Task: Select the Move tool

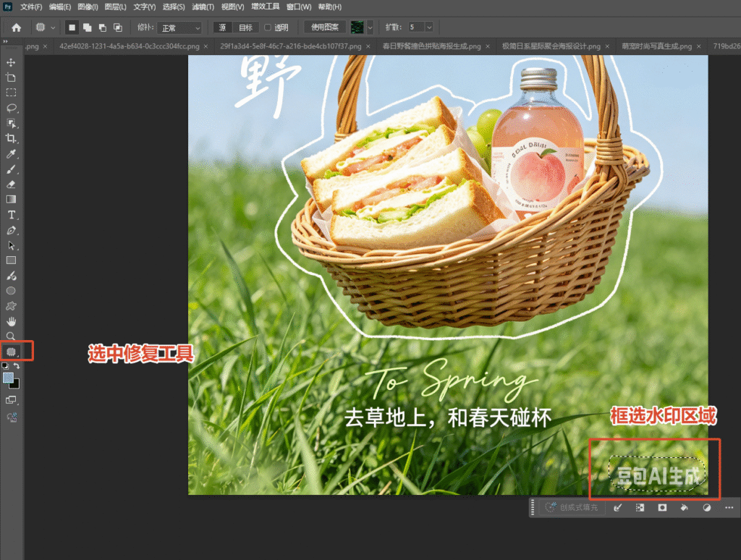Action: point(11,62)
